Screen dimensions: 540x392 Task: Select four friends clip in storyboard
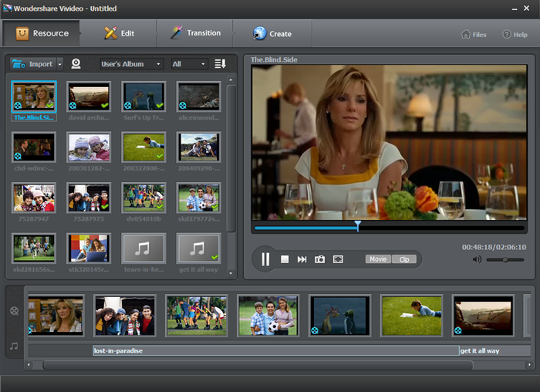point(125,316)
